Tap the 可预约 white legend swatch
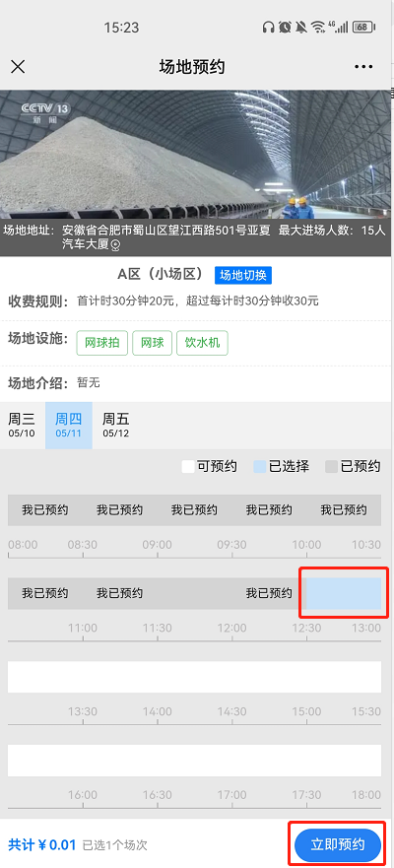The height and width of the screenshot is (868, 394). click(x=188, y=467)
